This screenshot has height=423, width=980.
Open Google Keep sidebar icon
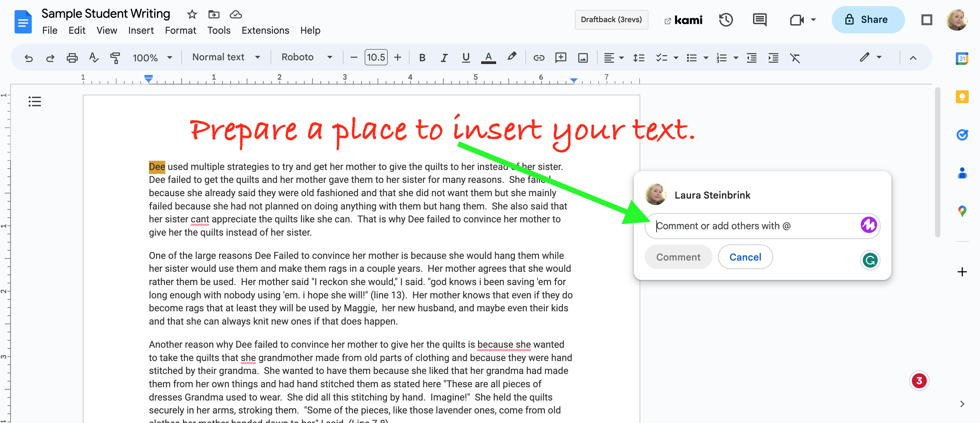pyautogui.click(x=962, y=97)
